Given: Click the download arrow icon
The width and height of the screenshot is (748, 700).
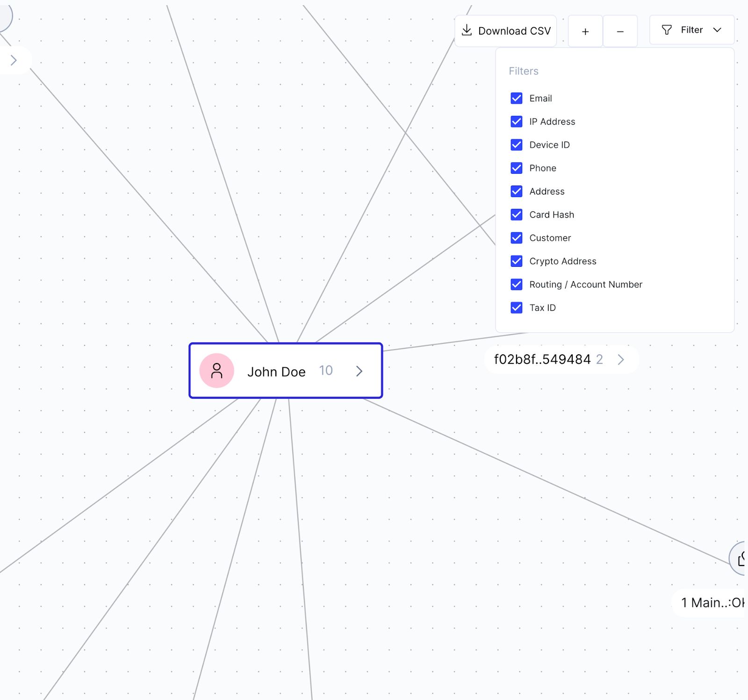Looking at the screenshot, I should point(467,30).
